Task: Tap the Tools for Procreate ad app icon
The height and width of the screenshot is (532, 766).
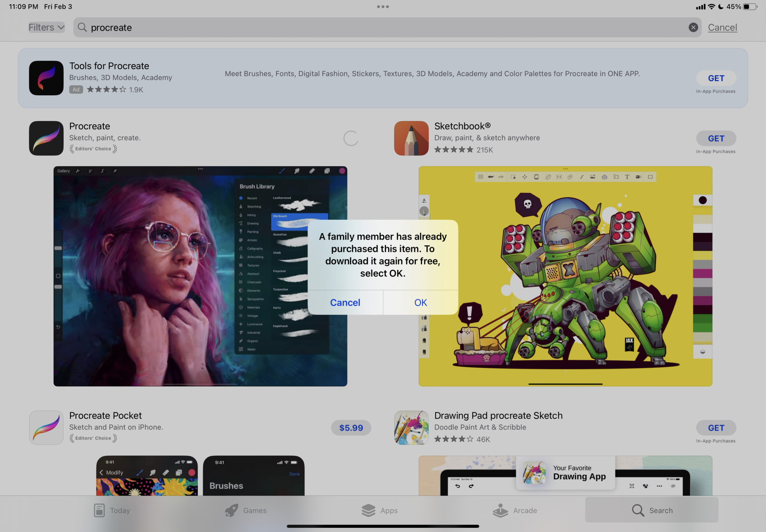Action: pos(46,78)
